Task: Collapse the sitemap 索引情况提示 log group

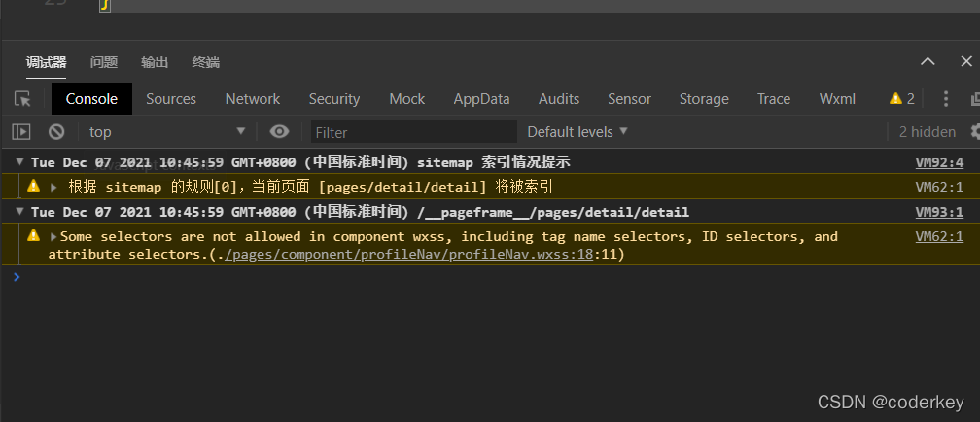Action: (x=20, y=162)
